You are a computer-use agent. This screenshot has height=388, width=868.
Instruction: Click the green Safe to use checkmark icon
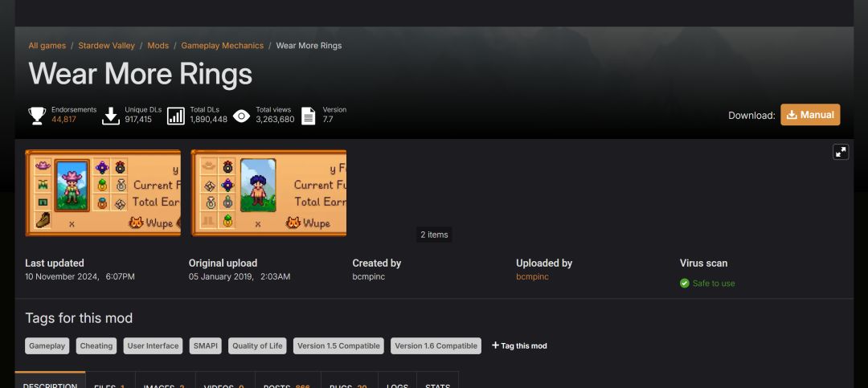[x=685, y=284]
